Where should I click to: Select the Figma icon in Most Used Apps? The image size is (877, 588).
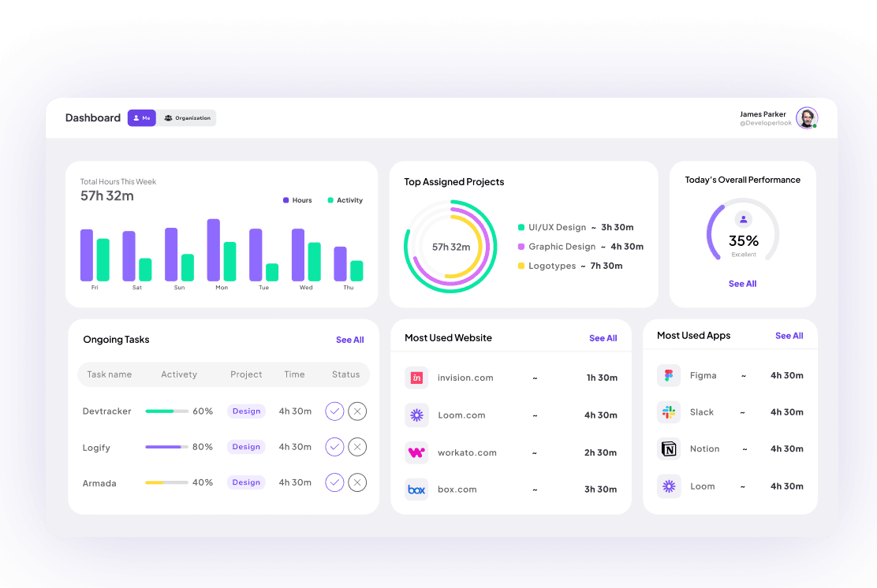[x=669, y=375]
